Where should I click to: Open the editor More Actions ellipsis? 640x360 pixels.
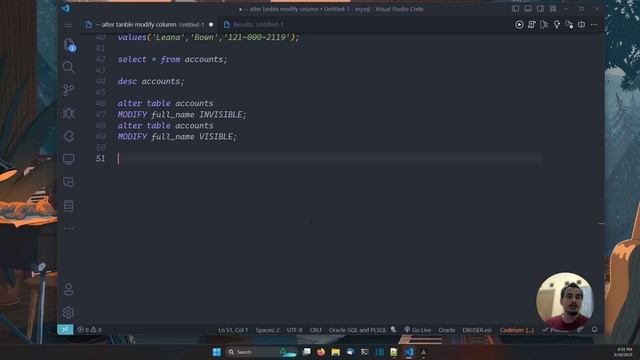(x=594, y=24)
